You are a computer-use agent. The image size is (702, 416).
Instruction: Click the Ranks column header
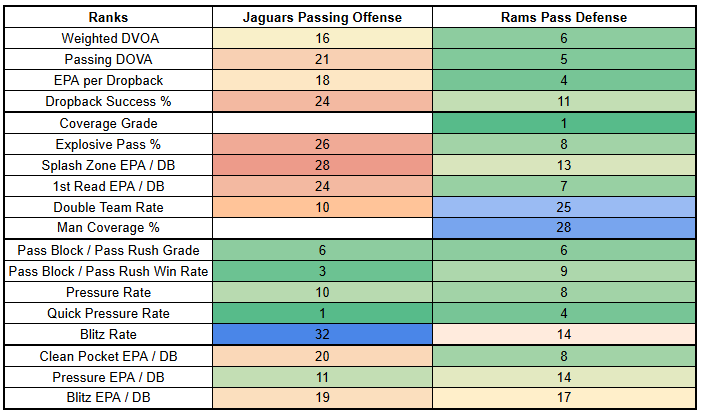105,18
